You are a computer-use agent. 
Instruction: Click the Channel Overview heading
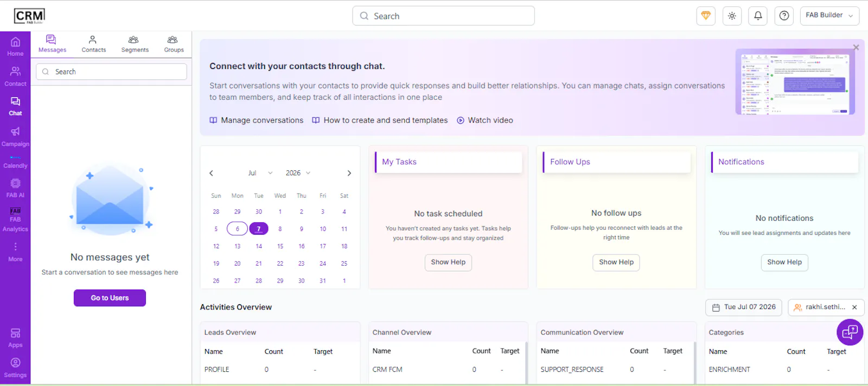402,333
